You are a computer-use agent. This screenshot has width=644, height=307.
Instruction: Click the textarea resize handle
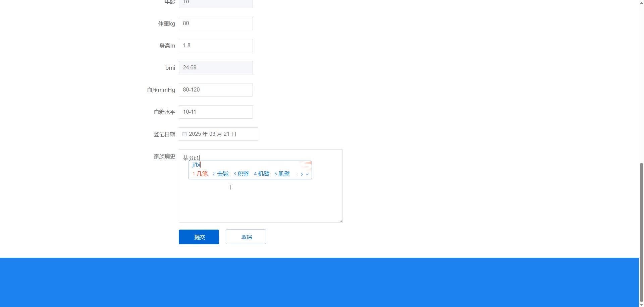point(341,221)
